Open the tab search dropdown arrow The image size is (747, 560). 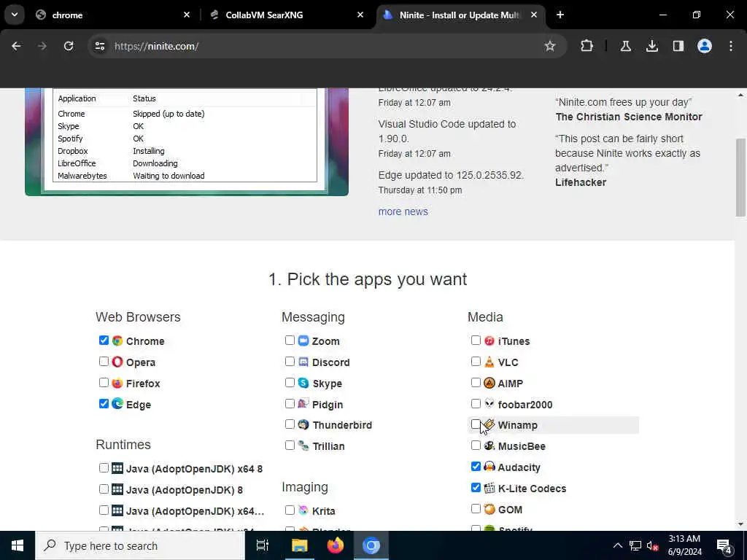click(15, 15)
